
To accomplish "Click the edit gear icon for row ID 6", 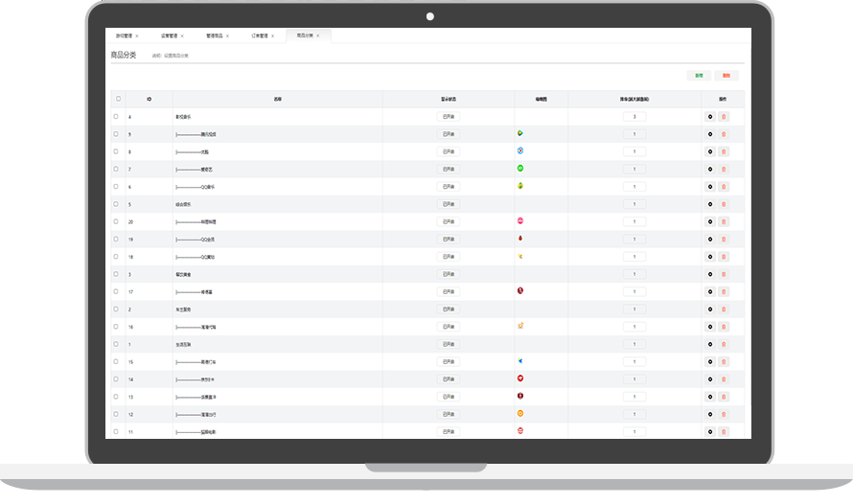I will [710, 187].
